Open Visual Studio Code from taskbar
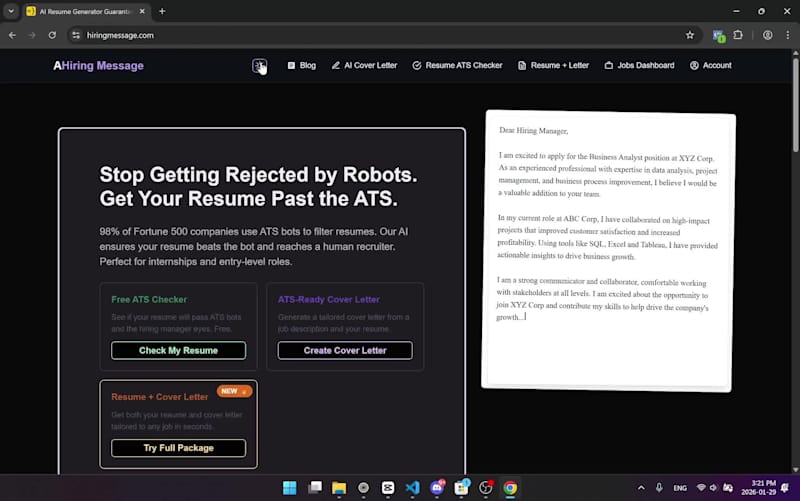 (412, 488)
